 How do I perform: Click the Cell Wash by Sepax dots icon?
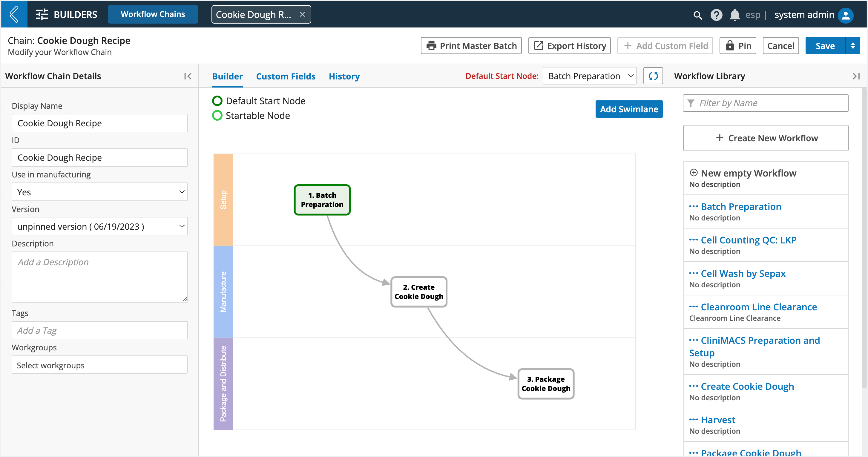(x=694, y=273)
